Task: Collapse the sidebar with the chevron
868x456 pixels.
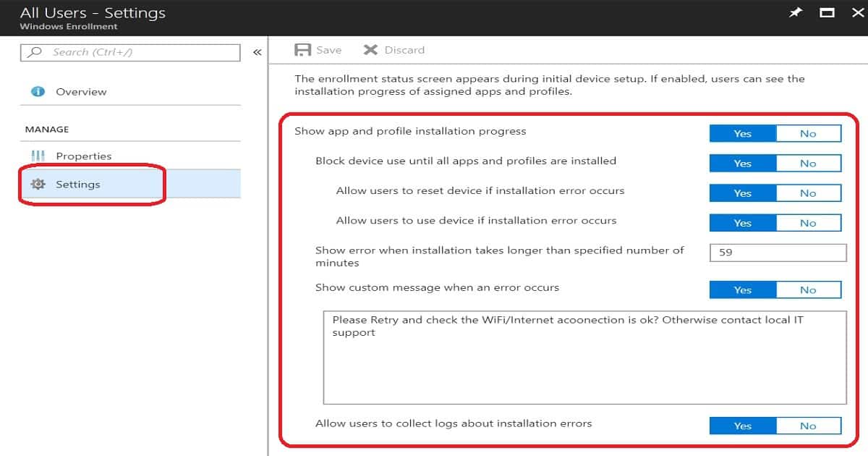Action: pyautogui.click(x=256, y=51)
